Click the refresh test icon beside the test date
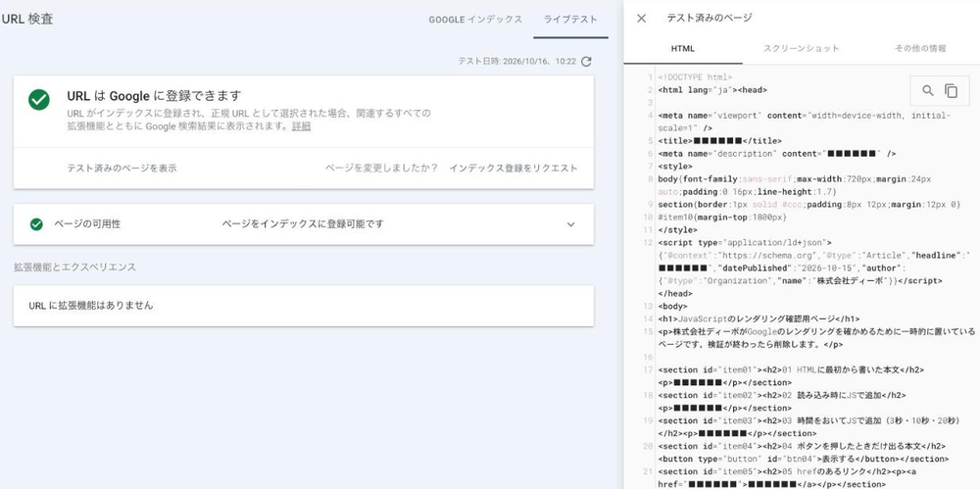Image resolution: width=980 pixels, height=489 pixels. tap(586, 62)
